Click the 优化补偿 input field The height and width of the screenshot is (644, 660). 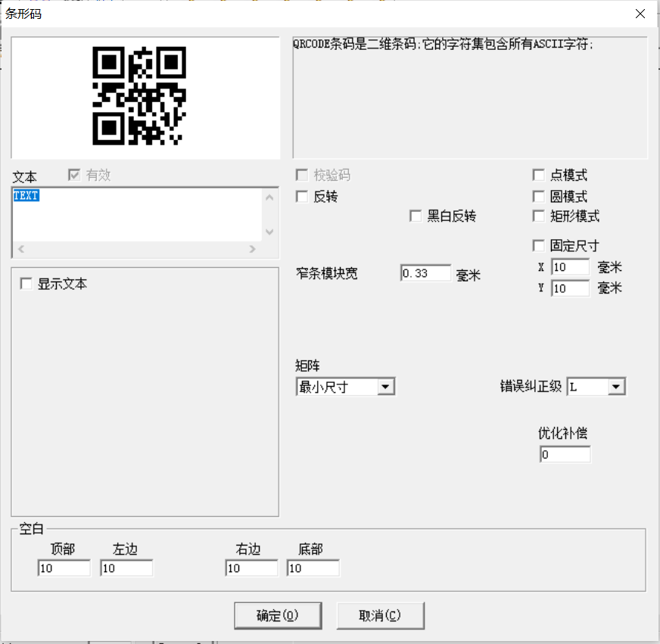click(x=565, y=455)
